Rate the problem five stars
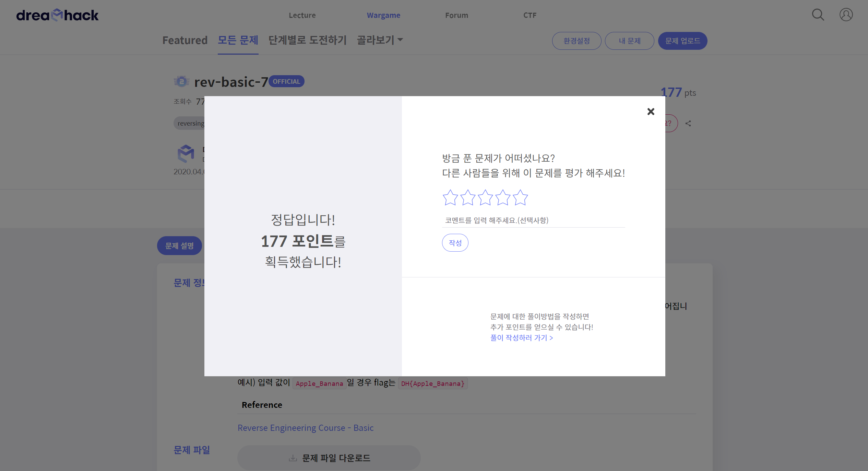The image size is (868, 471). (x=520, y=198)
